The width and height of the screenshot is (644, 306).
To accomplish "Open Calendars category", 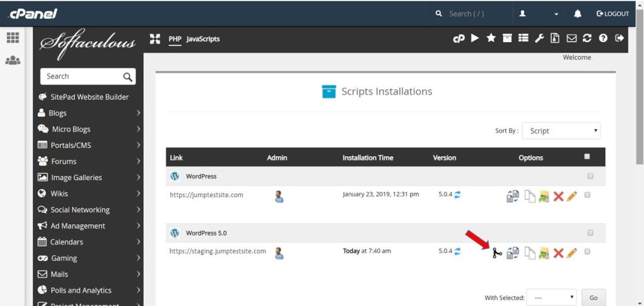I will [89, 242].
